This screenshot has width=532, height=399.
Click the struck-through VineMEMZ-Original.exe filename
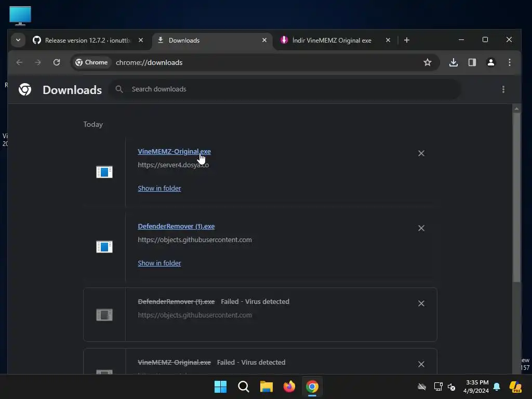pos(174,362)
